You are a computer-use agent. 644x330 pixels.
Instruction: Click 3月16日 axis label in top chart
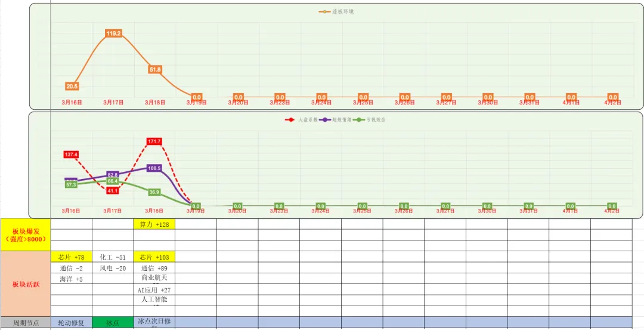click(x=72, y=103)
